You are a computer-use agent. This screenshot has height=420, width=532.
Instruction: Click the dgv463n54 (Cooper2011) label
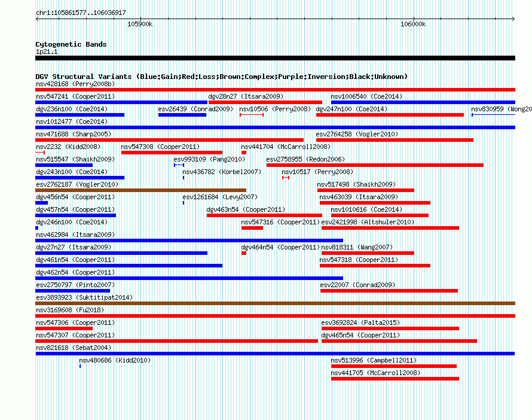coord(246,209)
